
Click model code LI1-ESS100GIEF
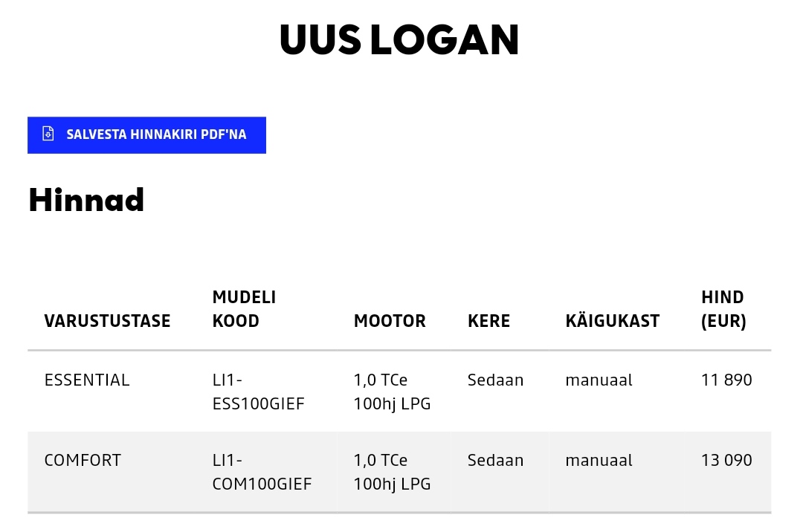[259, 392]
